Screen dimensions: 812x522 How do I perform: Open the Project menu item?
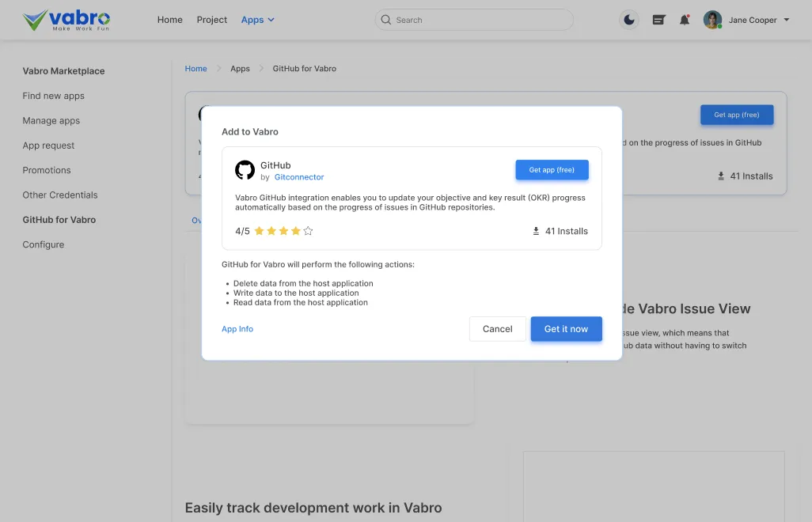(x=211, y=20)
